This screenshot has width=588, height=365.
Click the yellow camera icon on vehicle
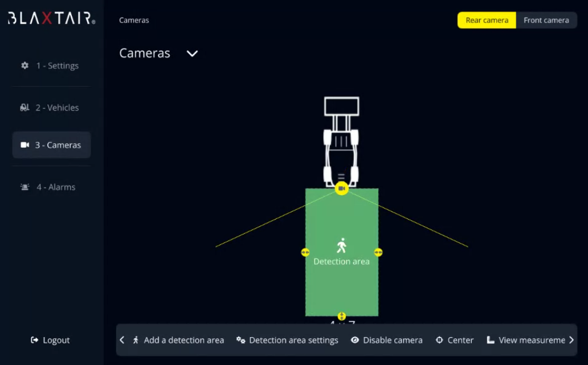click(341, 188)
